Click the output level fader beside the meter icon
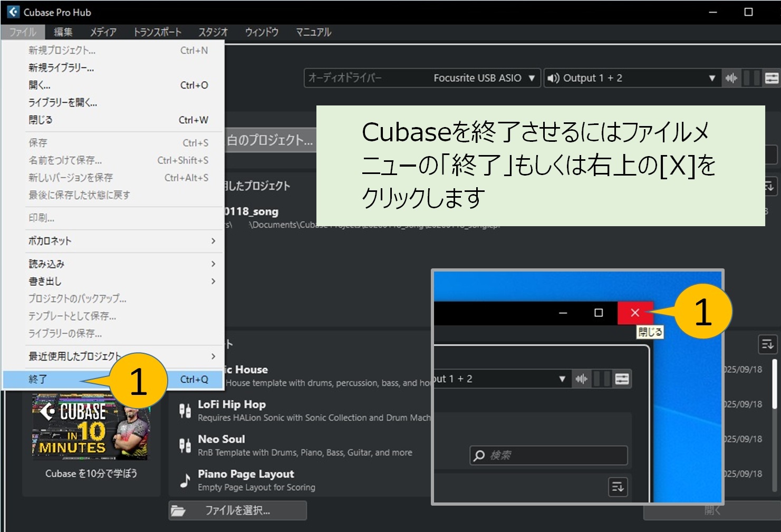Screen dimensions: 781x532 click(x=751, y=78)
